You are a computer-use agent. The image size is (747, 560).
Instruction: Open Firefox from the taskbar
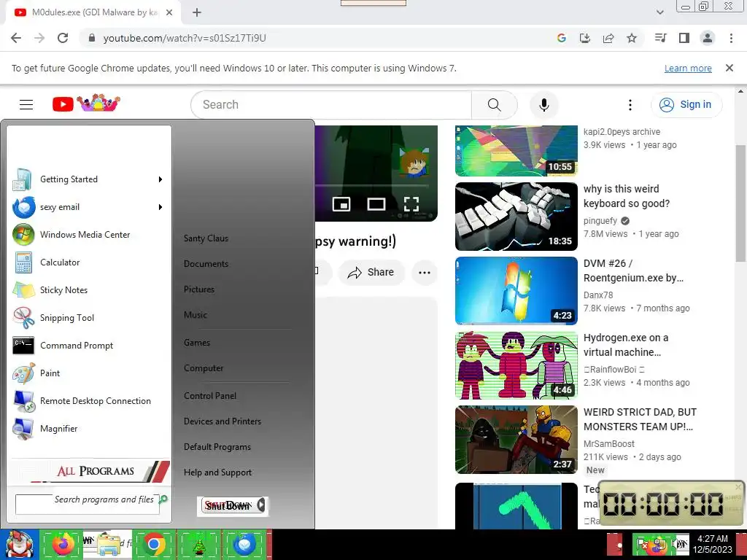63,545
